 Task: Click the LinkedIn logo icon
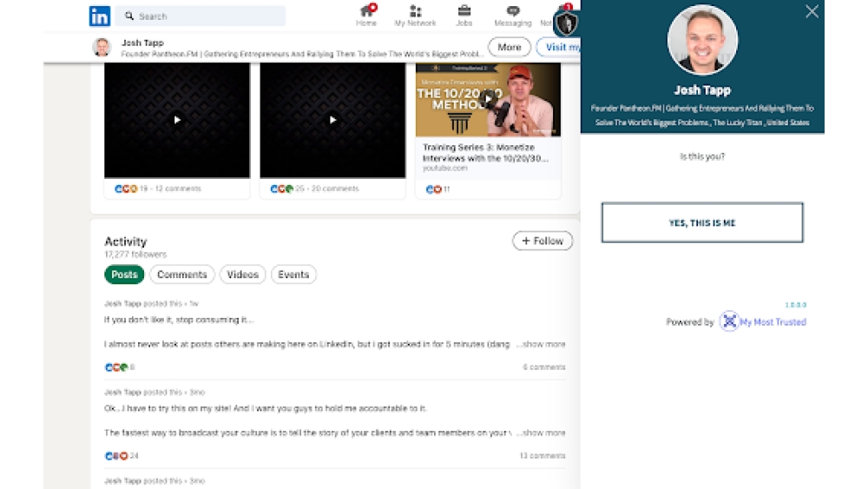100,16
